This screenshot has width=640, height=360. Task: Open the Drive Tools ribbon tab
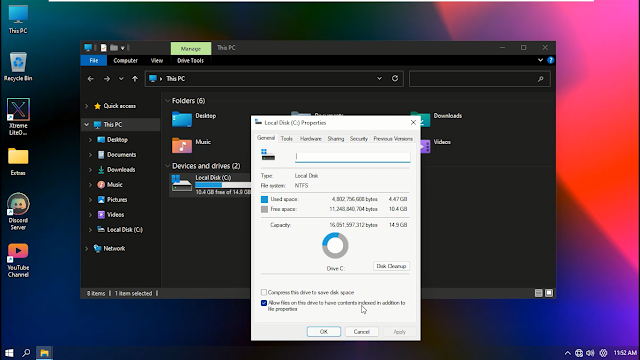point(190,60)
